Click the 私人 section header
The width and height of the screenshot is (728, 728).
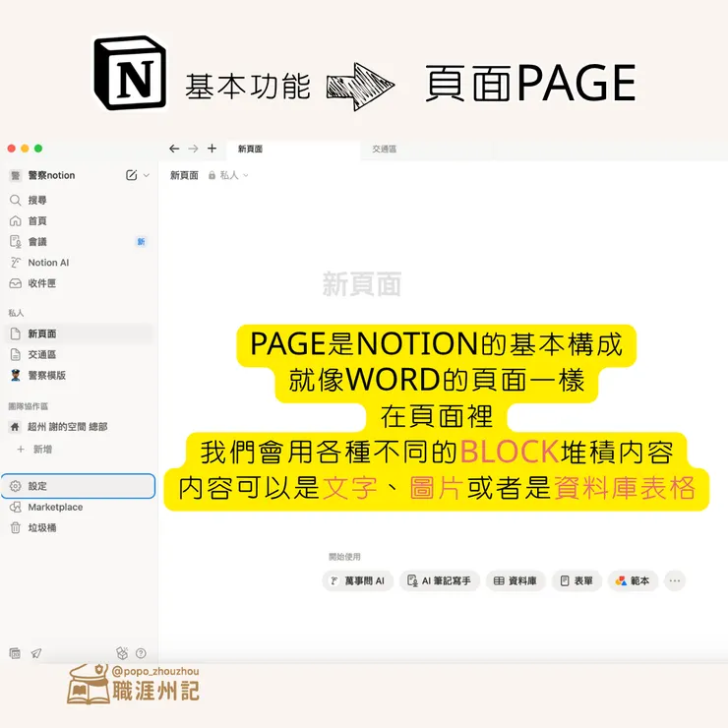(16, 313)
